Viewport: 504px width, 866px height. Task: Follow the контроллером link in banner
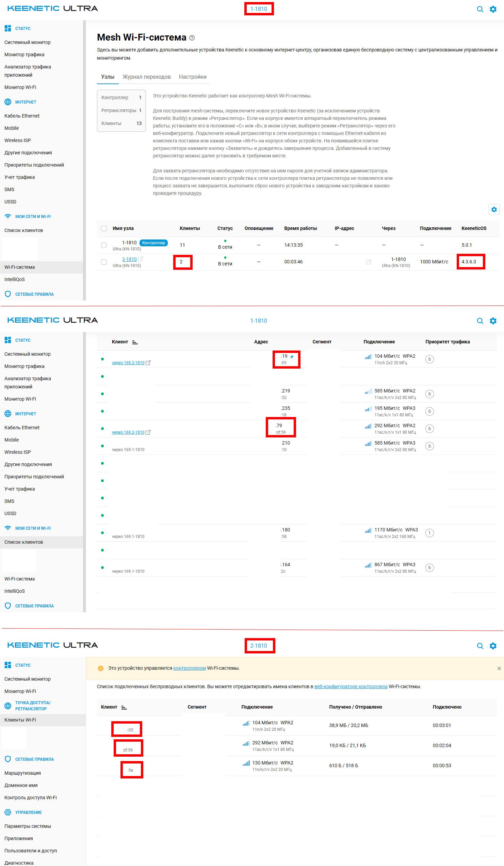190,668
